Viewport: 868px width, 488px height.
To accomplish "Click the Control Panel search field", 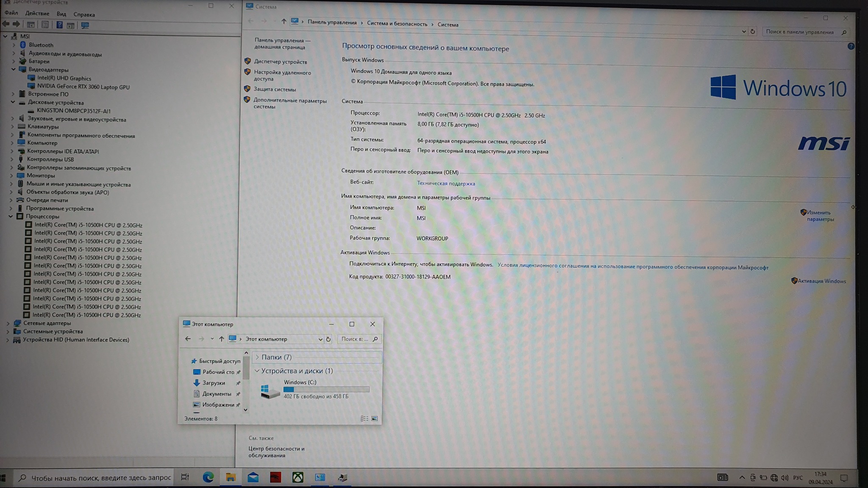I will click(x=800, y=32).
